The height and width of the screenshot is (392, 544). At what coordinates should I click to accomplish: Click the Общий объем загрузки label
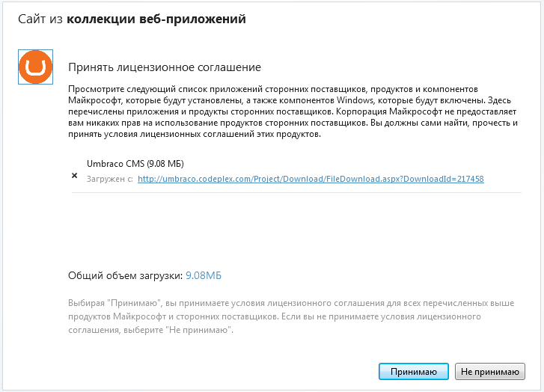(x=125, y=275)
